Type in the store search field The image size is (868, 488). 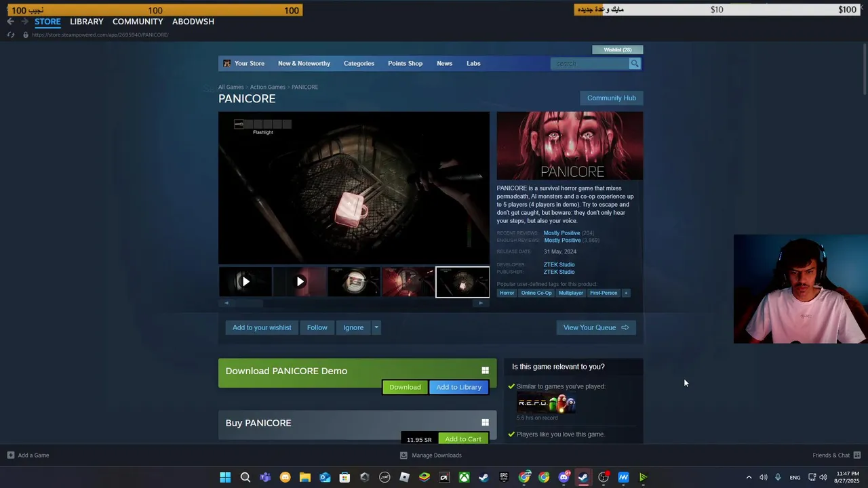pyautogui.click(x=590, y=64)
